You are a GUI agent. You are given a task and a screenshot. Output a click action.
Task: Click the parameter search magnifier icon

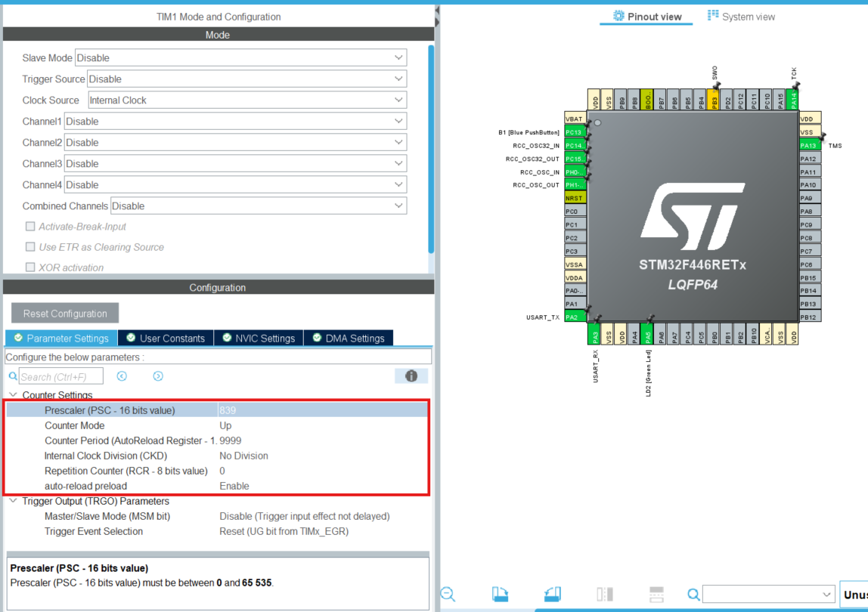[13, 376]
